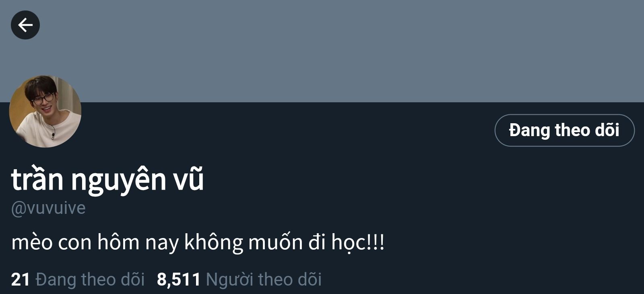The height and width of the screenshot is (294, 644).
Task: Select the display name trần nguyên vũ
Action: (x=107, y=179)
